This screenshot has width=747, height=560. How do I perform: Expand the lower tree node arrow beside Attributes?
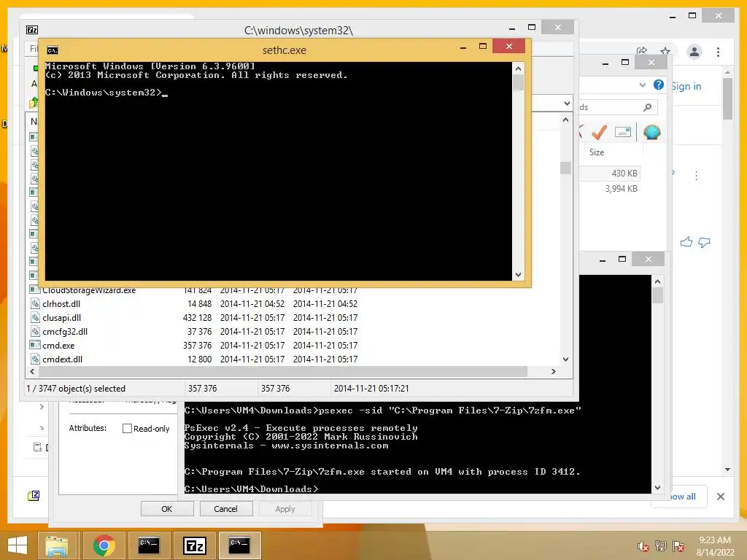[x=42, y=428]
